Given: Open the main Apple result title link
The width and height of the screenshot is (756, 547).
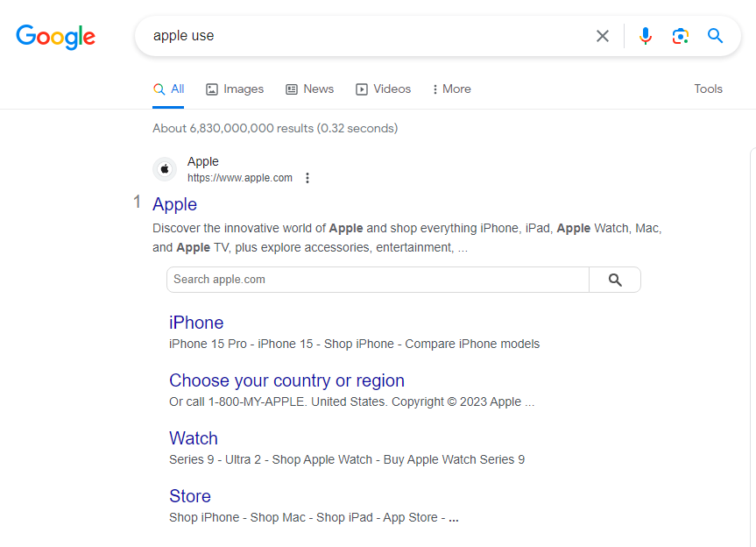Looking at the screenshot, I should [174, 204].
